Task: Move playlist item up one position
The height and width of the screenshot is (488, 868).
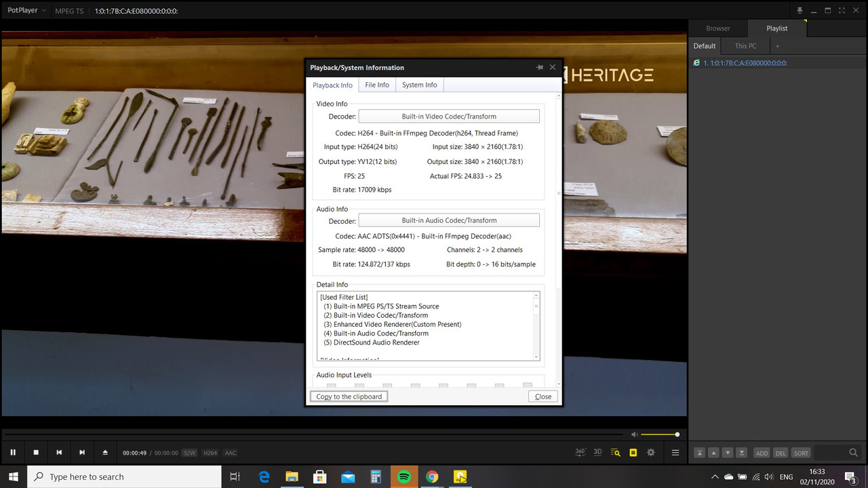Action: 713,453
